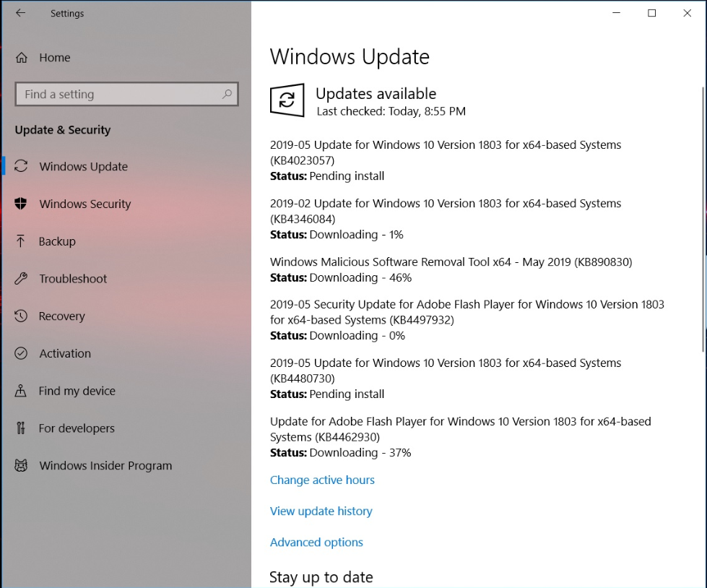Viewport: 707px width, 588px height.
Task: Select Find my device in sidebar
Action: [77, 392]
